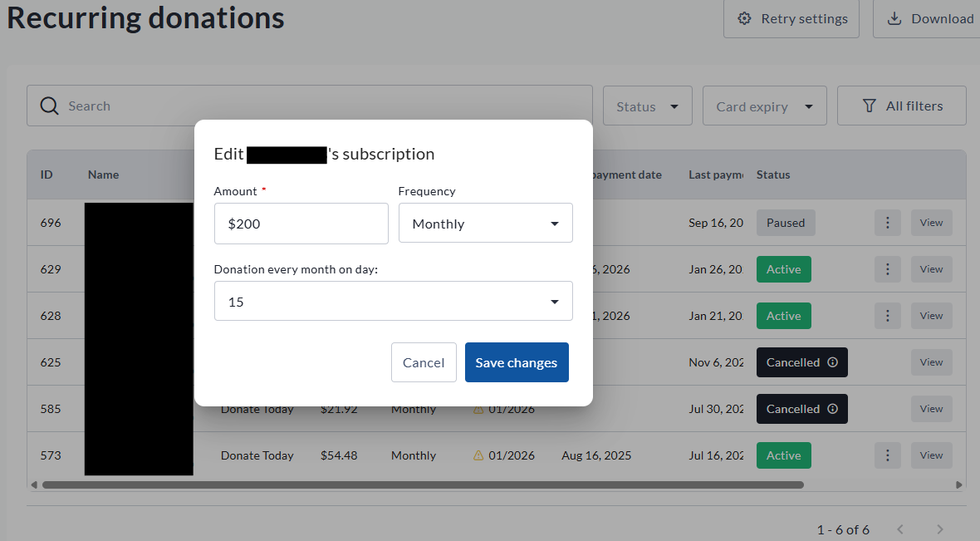The width and height of the screenshot is (980, 541).
Task: Cancel editing the subscription
Action: point(424,363)
